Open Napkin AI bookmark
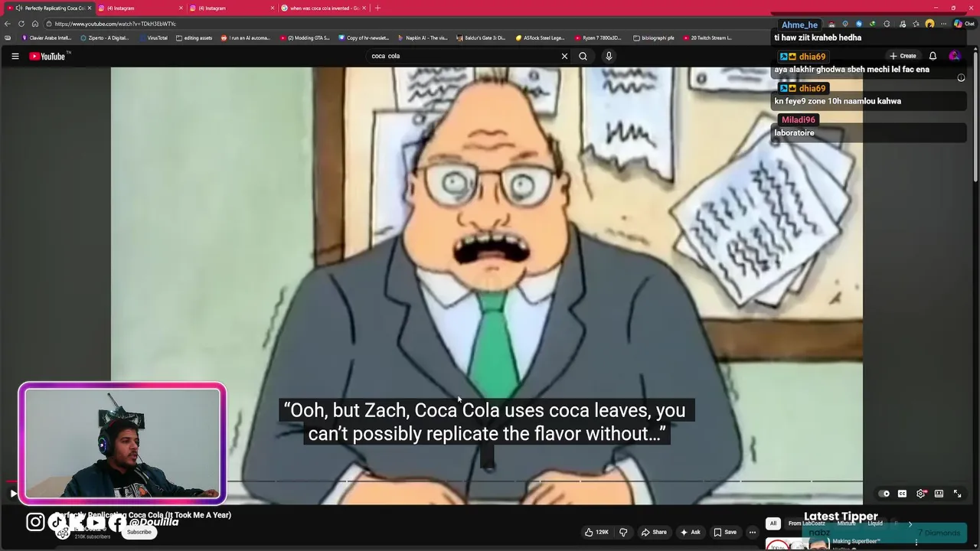Screen dimensions: 980x551 [x=423, y=37]
